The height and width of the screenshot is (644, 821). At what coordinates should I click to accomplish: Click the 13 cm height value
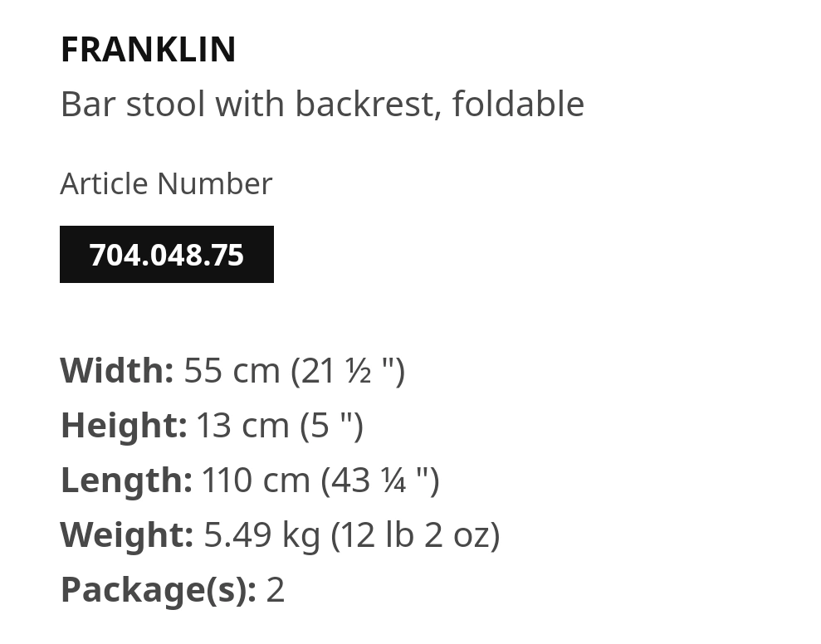coord(243,425)
